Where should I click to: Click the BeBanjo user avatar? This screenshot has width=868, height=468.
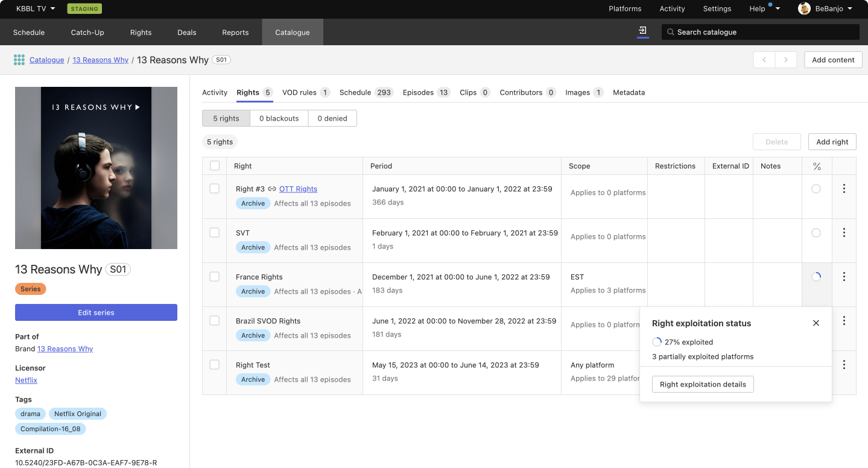(x=804, y=8)
